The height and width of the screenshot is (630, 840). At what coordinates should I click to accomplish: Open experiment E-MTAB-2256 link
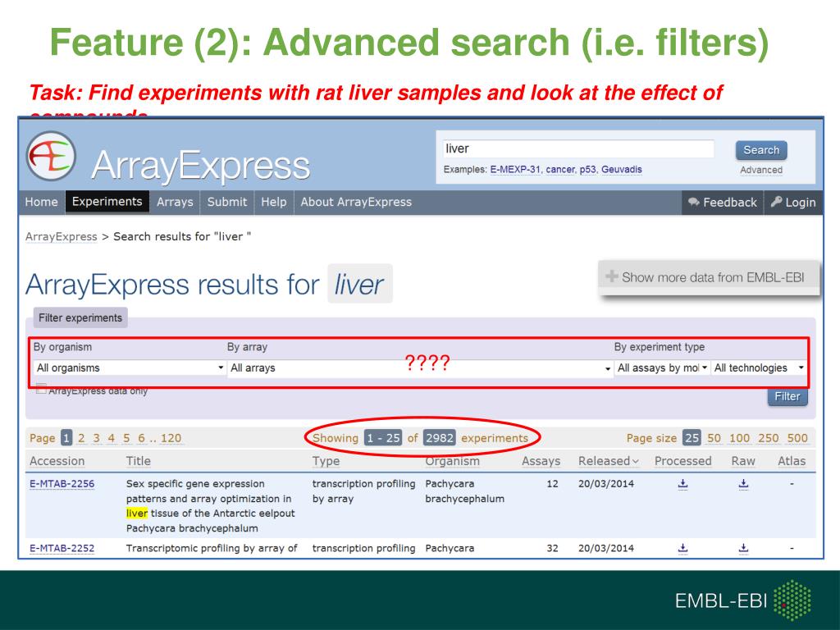click(x=62, y=483)
